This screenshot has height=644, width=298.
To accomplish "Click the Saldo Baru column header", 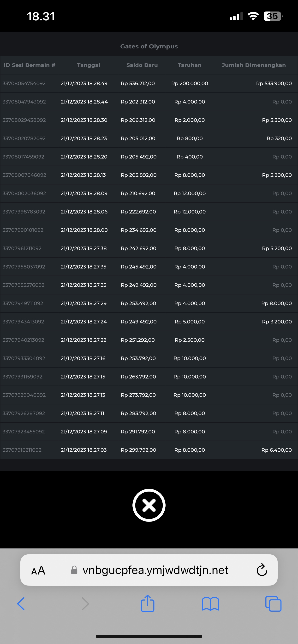I will click(142, 65).
